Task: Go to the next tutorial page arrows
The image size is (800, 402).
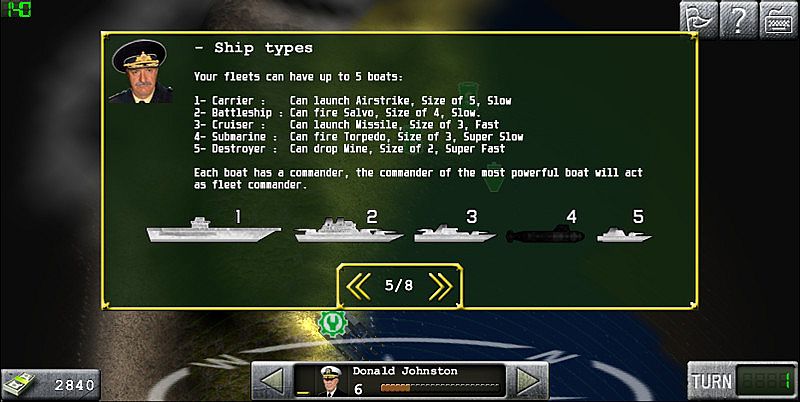Action: click(x=440, y=286)
